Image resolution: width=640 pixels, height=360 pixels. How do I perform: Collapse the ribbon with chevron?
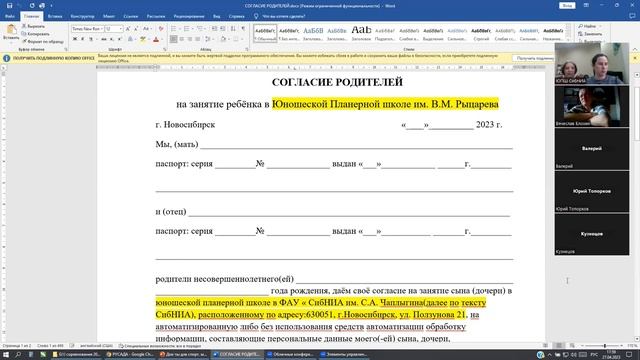coord(635,49)
